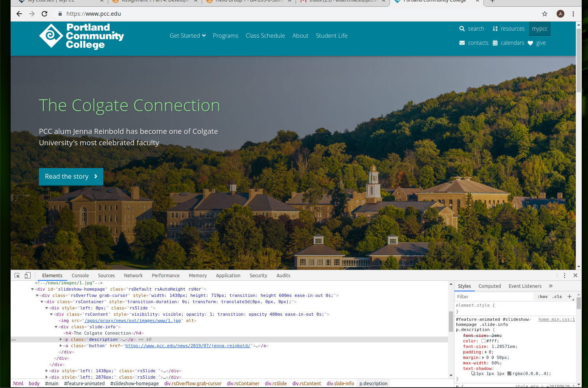View site info via the padlock icon
The height and width of the screenshot is (388, 588).
pyautogui.click(x=60, y=14)
